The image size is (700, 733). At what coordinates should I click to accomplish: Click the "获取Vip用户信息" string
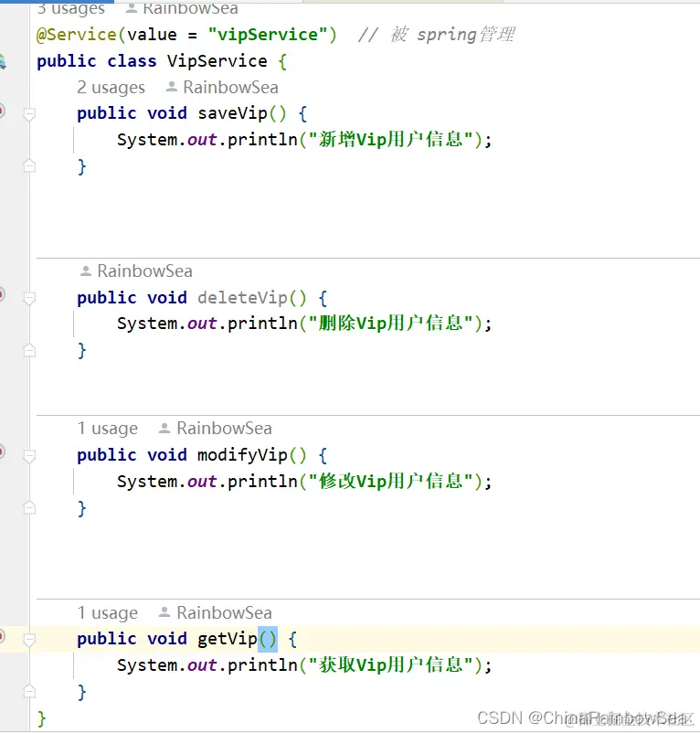pyautogui.click(x=392, y=664)
